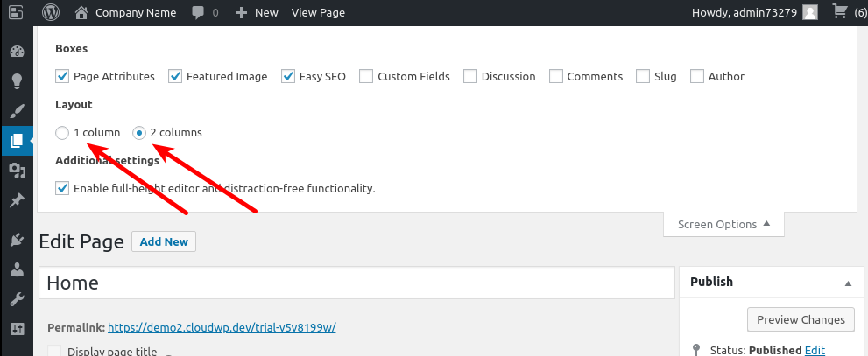This screenshot has height=356, width=868.
Task: Collapse the Publish box arrow
Action: tap(847, 283)
